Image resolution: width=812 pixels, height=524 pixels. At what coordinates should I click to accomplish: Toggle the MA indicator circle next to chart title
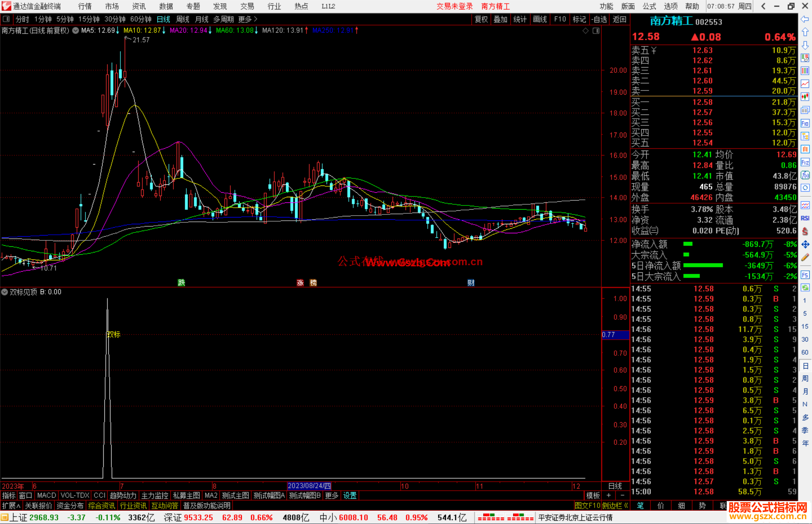click(76, 30)
